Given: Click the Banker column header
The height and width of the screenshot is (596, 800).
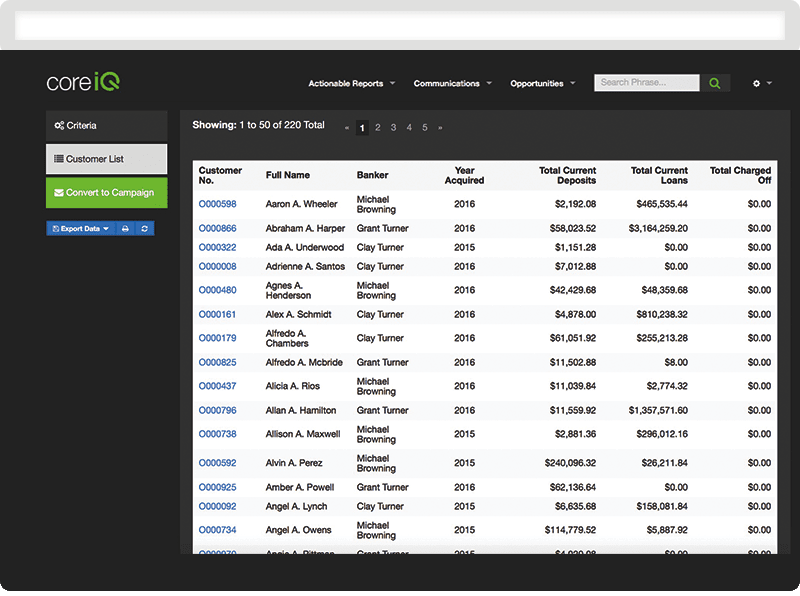Looking at the screenshot, I should (372, 175).
